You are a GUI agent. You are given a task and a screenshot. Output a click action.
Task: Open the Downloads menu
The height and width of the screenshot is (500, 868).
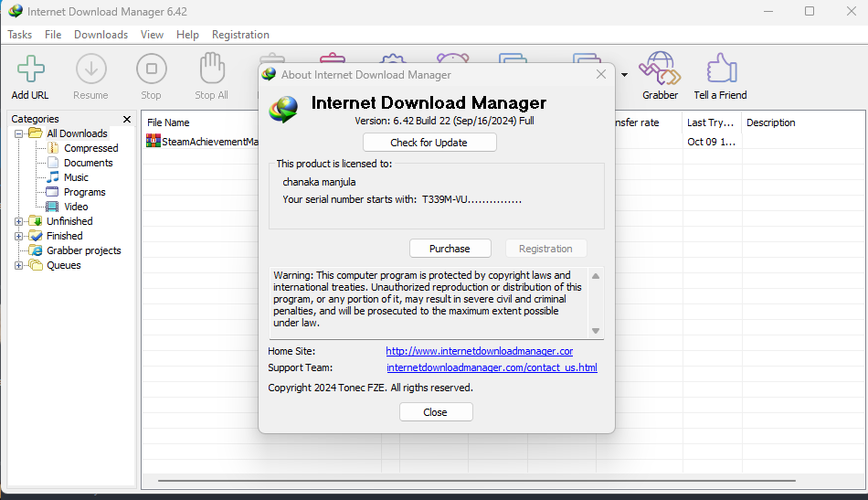(x=101, y=35)
